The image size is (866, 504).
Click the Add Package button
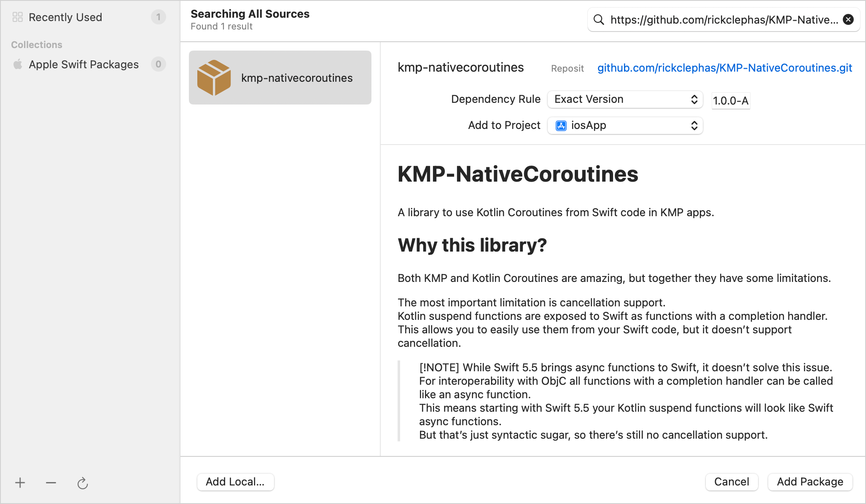click(810, 482)
